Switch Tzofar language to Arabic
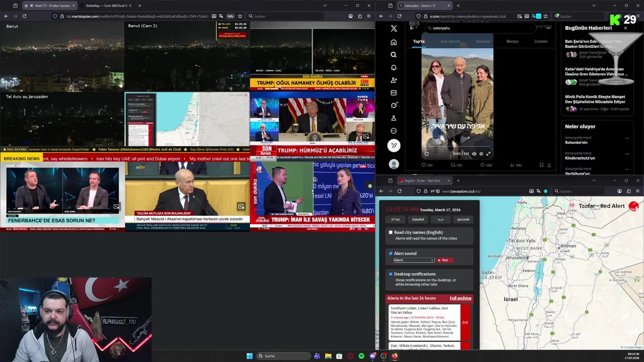Screen dimensions: 644x362 (x=440, y=220)
